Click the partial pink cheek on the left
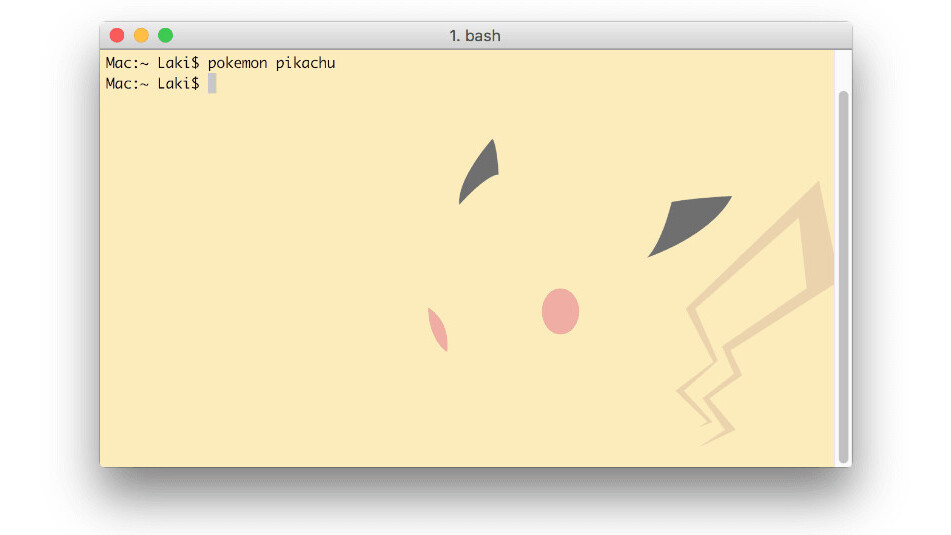The height and width of the screenshot is (535, 951). pos(438,330)
